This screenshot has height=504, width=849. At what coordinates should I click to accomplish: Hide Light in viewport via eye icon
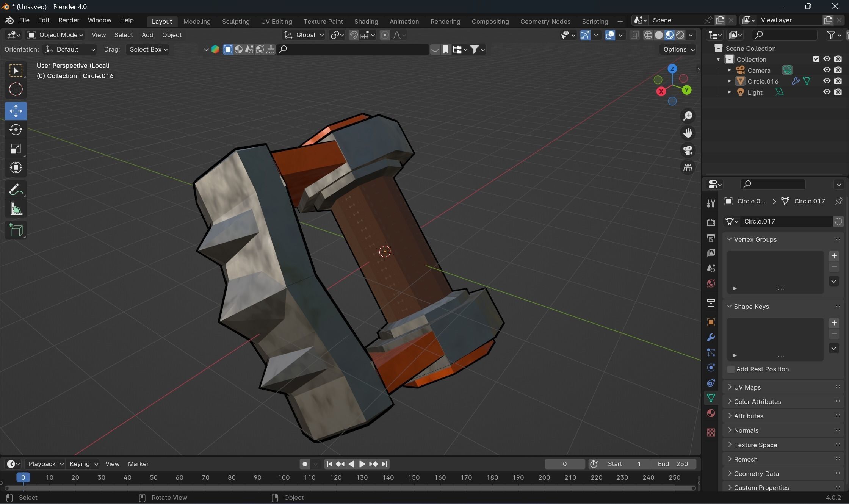tap(827, 92)
